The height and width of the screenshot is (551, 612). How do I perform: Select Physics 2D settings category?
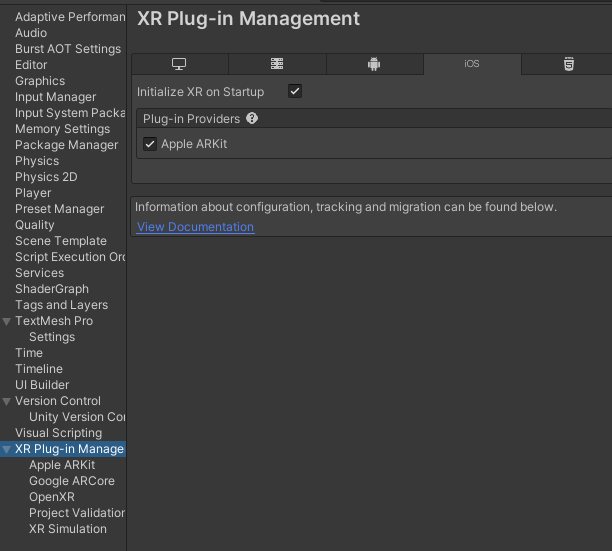click(45, 177)
